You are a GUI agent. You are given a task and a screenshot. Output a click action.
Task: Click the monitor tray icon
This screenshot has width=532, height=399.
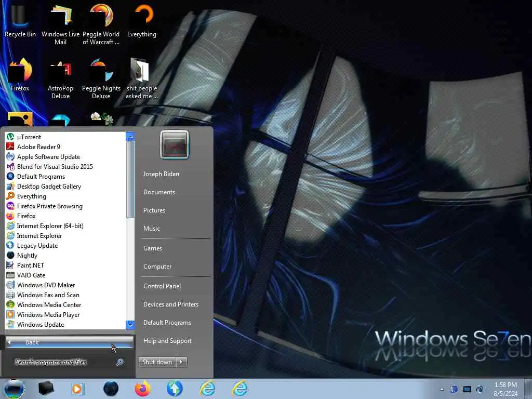(467, 389)
